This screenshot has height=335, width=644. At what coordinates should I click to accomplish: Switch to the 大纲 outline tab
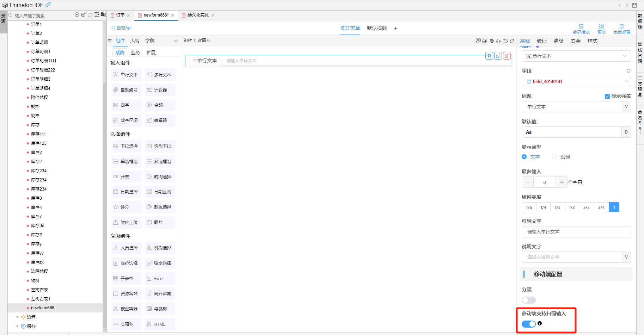click(135, 41)
